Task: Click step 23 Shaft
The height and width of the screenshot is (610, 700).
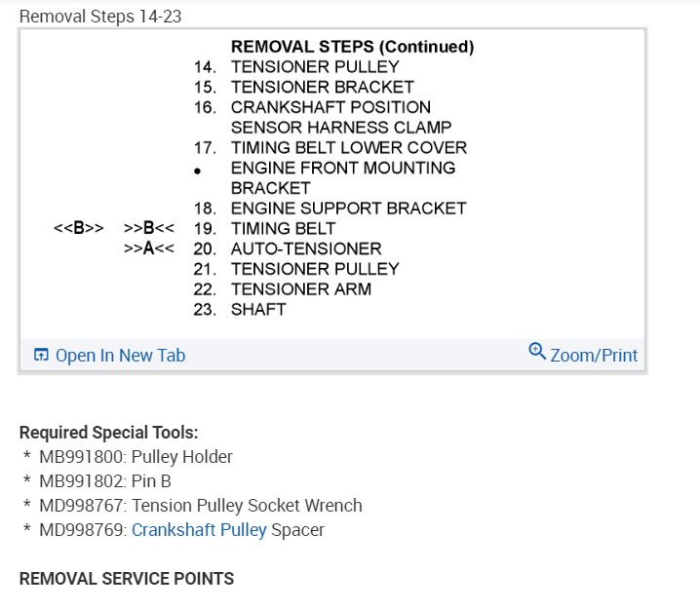Action: click(257, 309)
